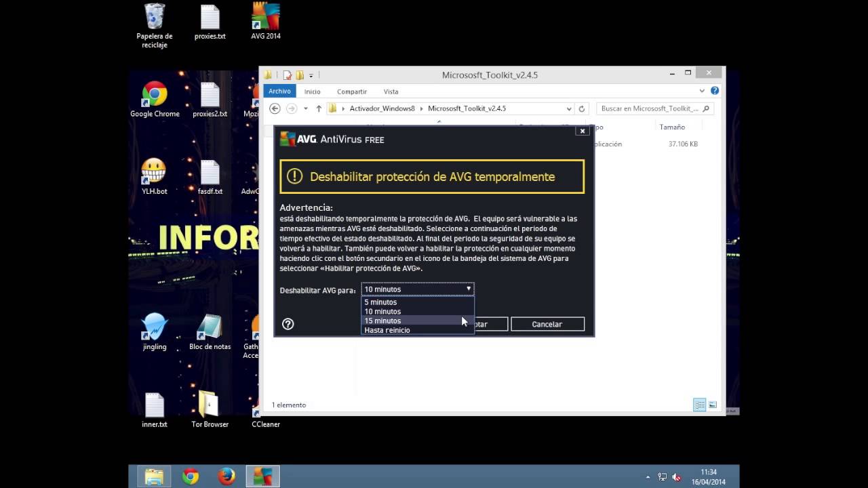Open File Explorer in taskbar

point(154,476)
